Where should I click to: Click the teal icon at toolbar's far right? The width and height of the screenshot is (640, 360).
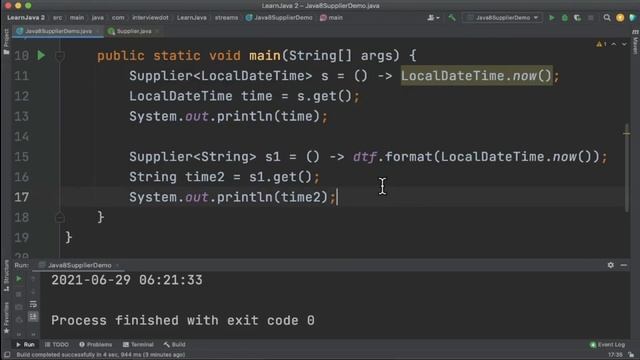633,18
